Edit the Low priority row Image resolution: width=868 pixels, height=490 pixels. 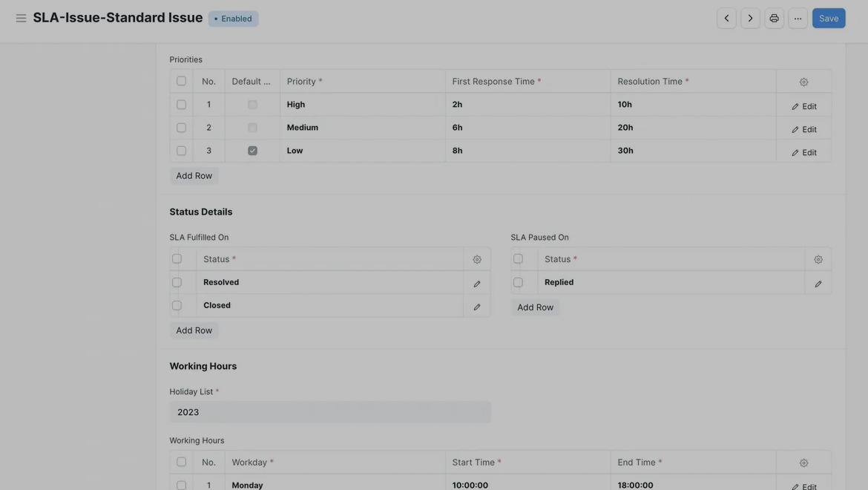[803, 152]
